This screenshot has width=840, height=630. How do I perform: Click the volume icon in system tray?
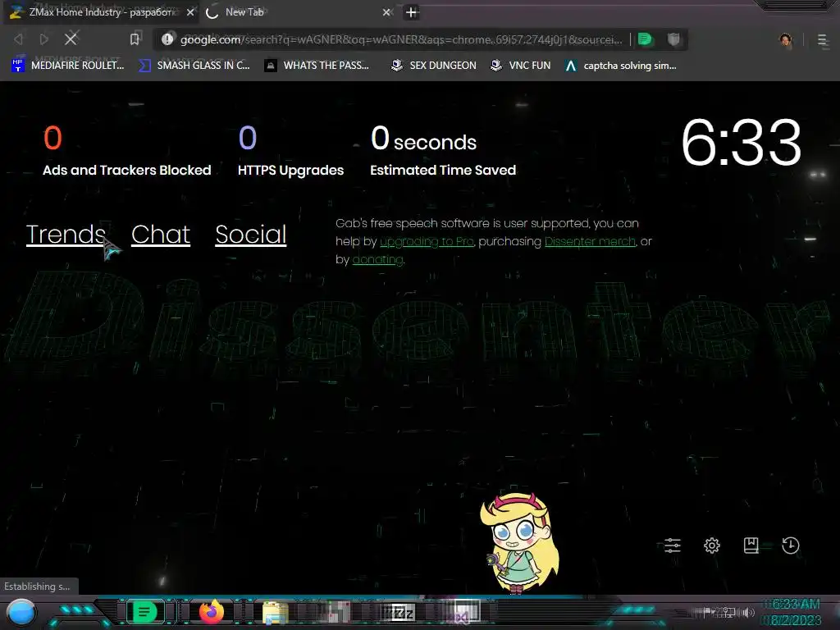[x=748, y=612]
